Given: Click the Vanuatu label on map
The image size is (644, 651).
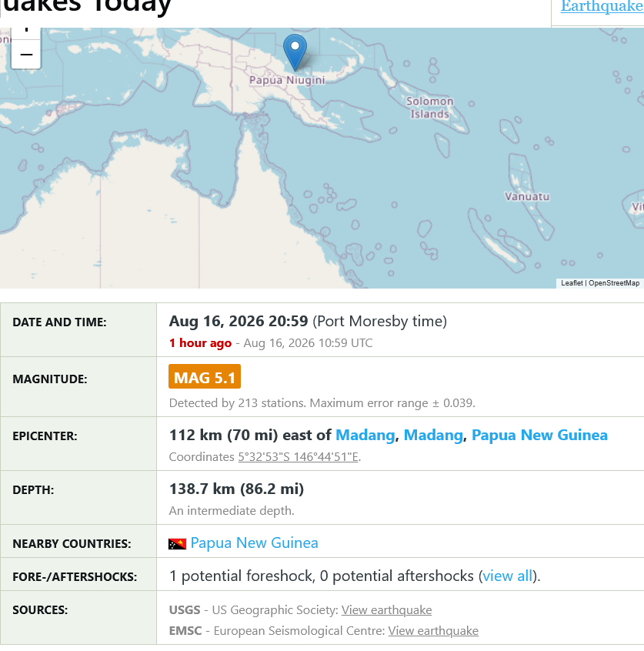Looking at the screenshot, I should pos(527,196).
